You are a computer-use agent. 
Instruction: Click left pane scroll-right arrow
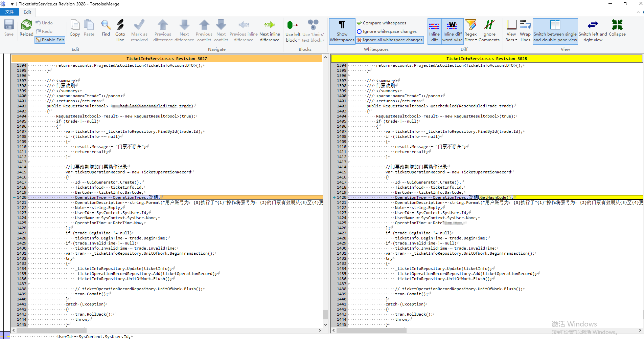tap(320, 330)
